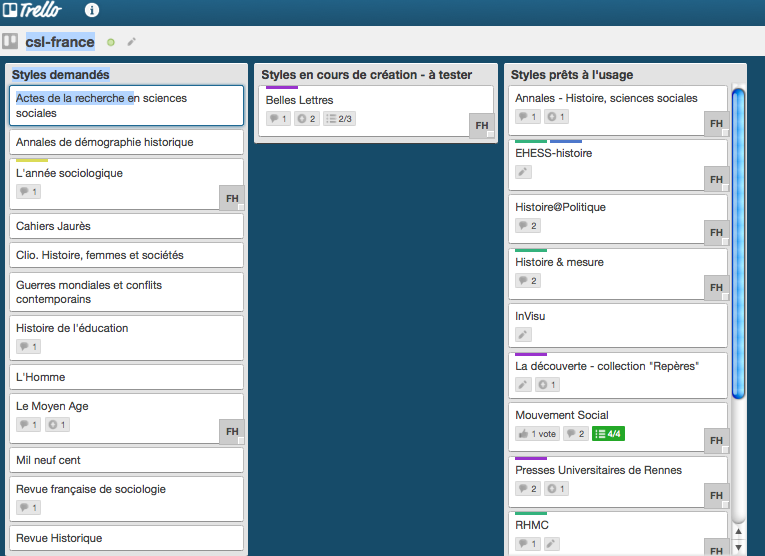Open Clio. Histoire, femmes et sociétés card
This screenshot has width=765, height=556.
[126, 255]
